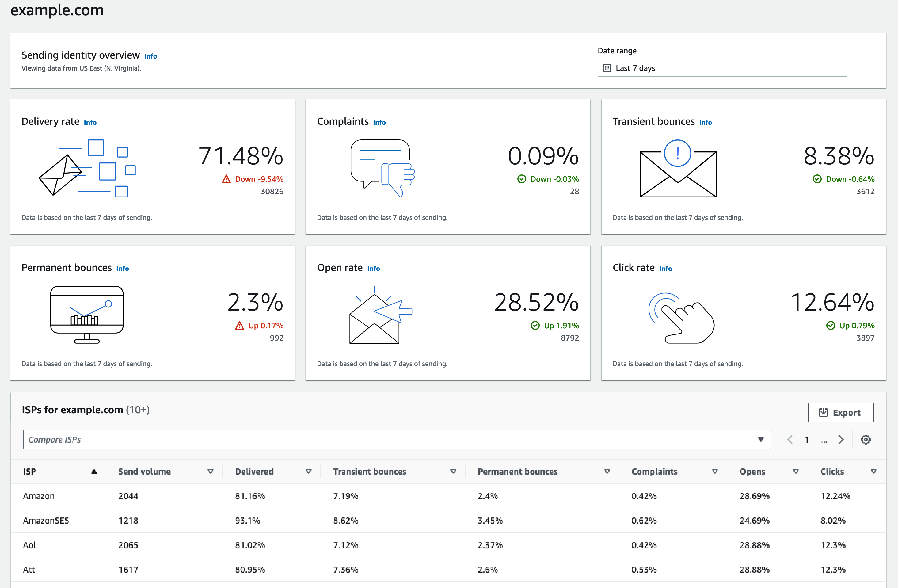
Task: Click the sort arrow on ISP column header
Action: pyautogui.click(x=94, y=472)
